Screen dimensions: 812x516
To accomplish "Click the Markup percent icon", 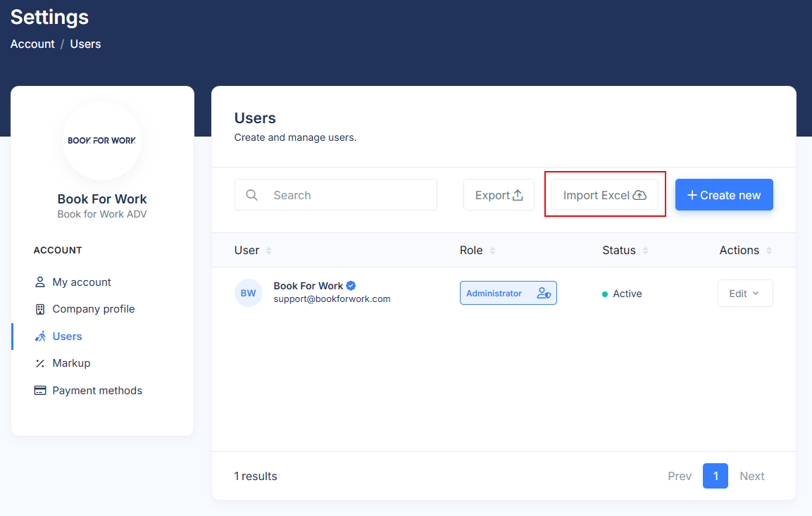I will (40, 363).
